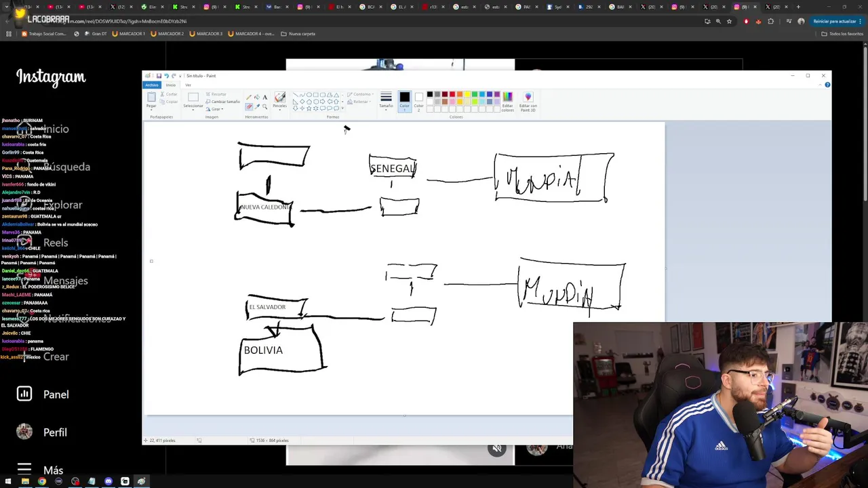Click the Copiar button in Portapapeles
This screenshot has height=488, width=868.
click(x=169, y=102)
